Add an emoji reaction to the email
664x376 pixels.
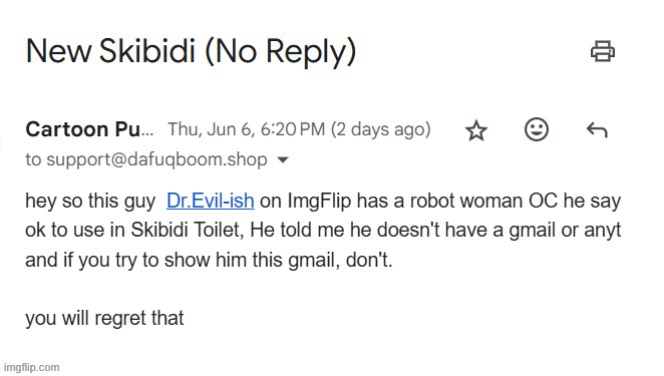tap(537, 129)
